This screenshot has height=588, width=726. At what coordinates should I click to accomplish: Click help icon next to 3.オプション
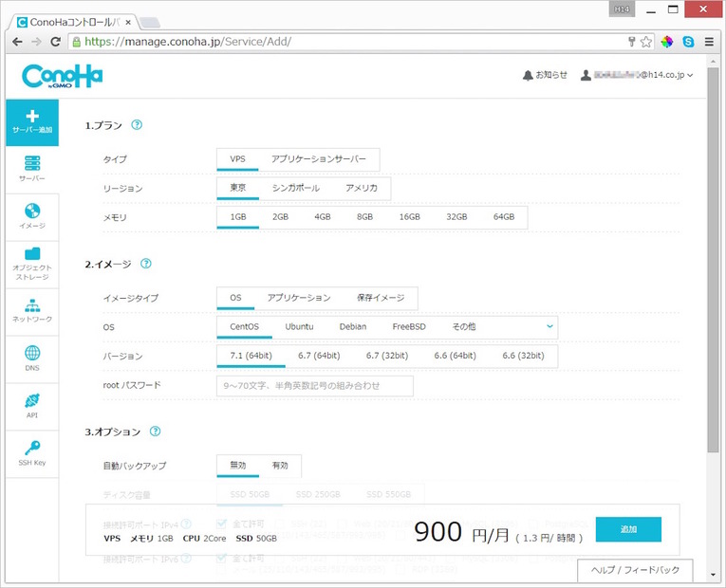(155, 432)
